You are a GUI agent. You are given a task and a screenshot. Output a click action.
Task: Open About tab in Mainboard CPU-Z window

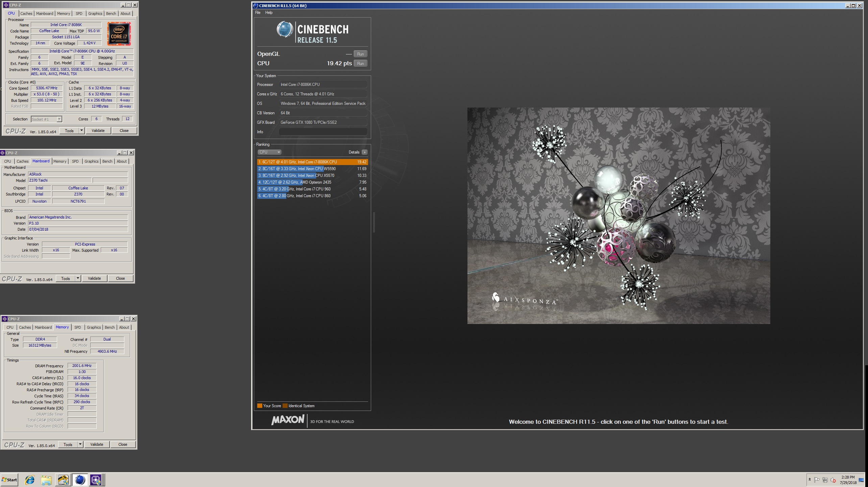pos(122,161)
